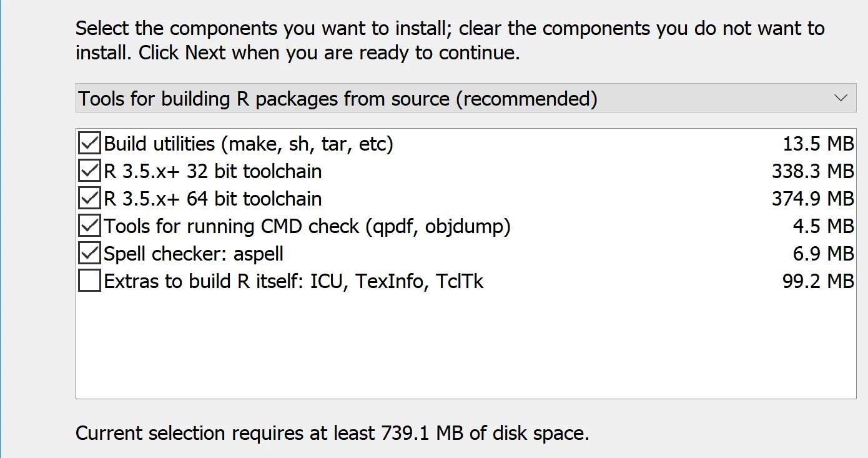Screen dimensions: 868x458
Task: Click the "Tools for building R packages" combo box text
Action: [x=337, y=99]
